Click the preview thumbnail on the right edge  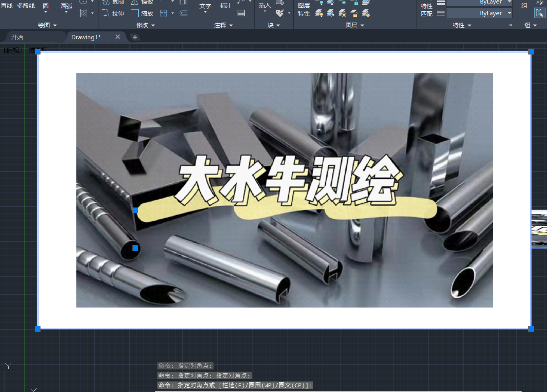pyautogui.click(x=540, y=229)
